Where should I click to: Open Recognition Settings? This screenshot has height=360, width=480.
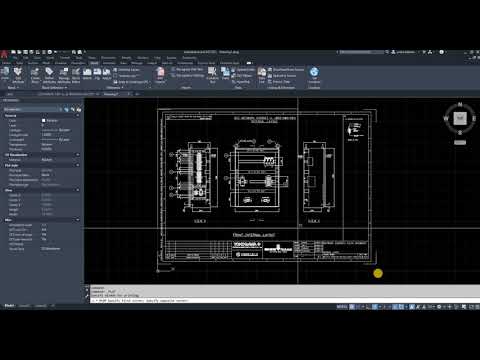[187, 76]
